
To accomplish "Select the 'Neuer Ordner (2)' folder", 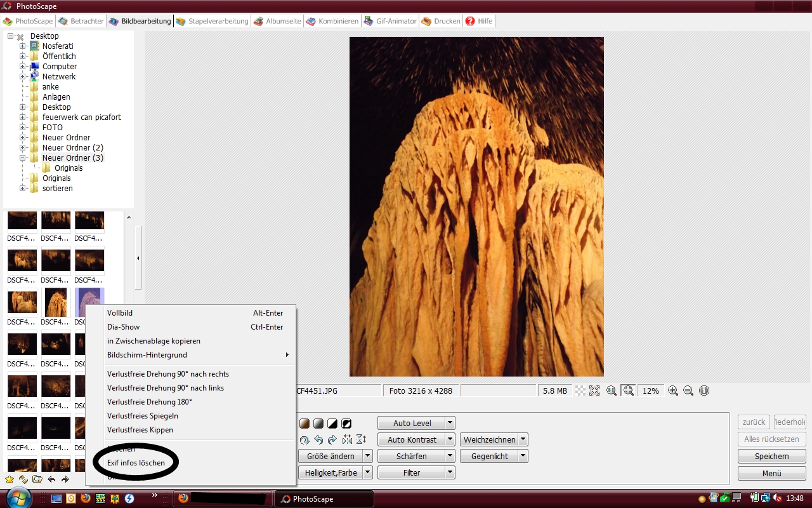I will click(x=72, y=148).
